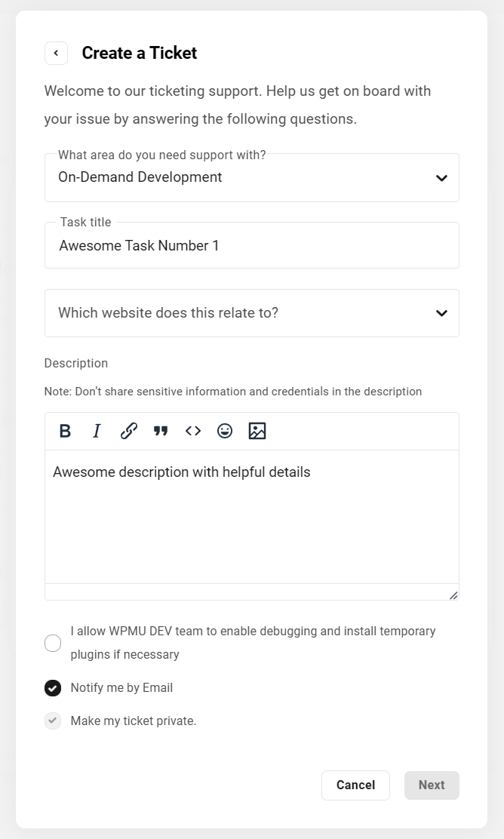Grab the description box resize handle

[453, 595]
